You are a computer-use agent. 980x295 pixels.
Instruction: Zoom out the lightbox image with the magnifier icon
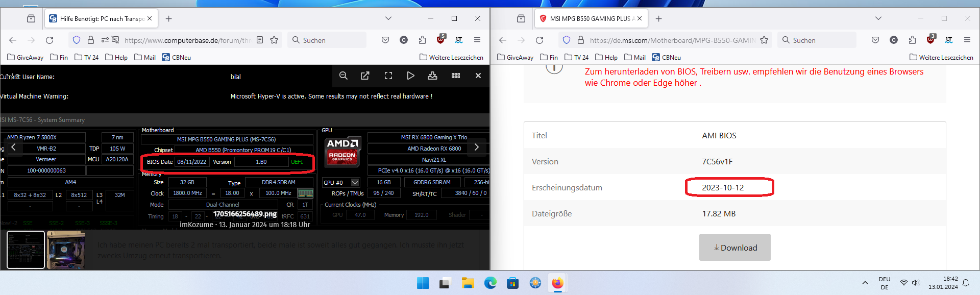[344, 76]
